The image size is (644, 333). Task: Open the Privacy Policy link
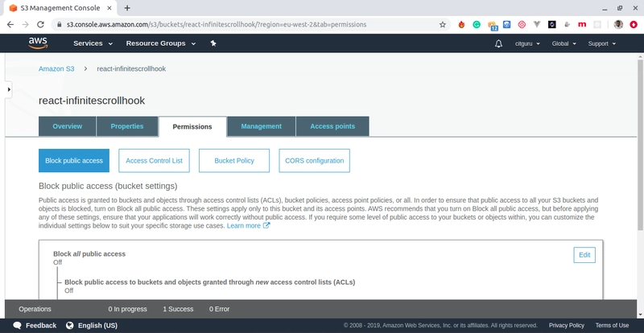(x=567, y=325)
